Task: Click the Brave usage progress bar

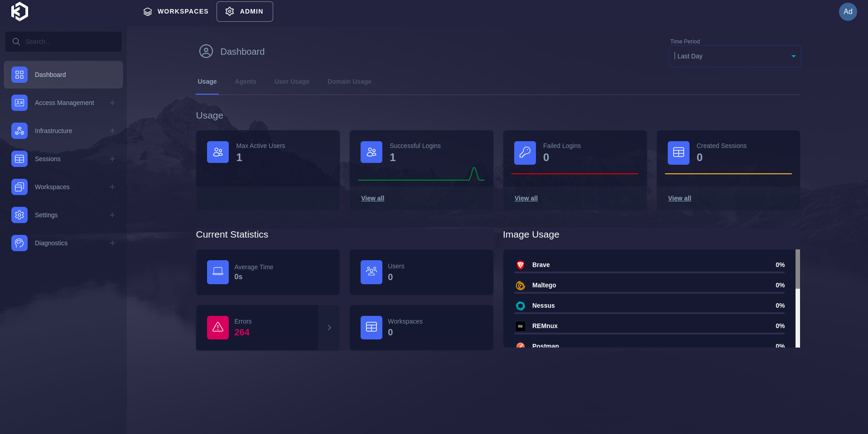Action: [x=649, y=272]
